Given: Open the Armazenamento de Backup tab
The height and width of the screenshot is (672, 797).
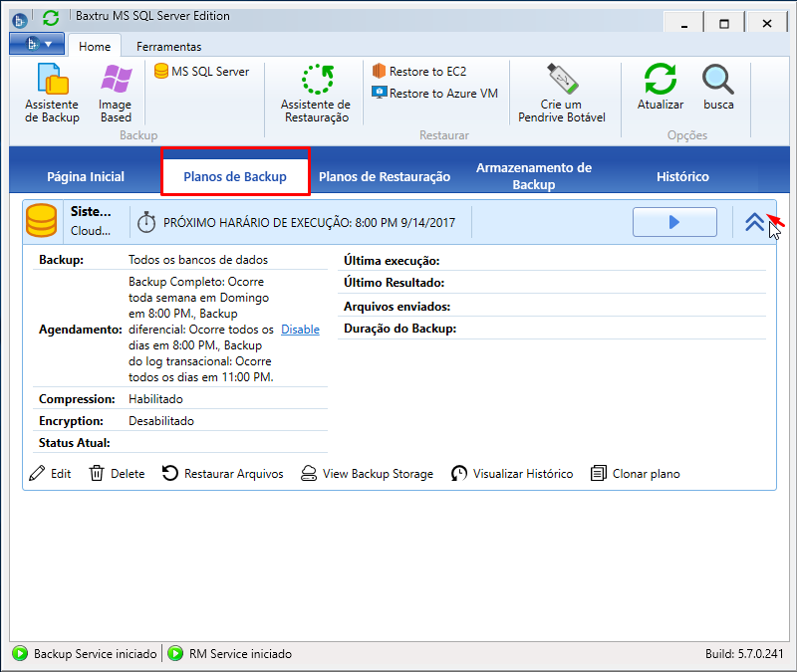Looking at the screenshot, I should pos(534,176).
